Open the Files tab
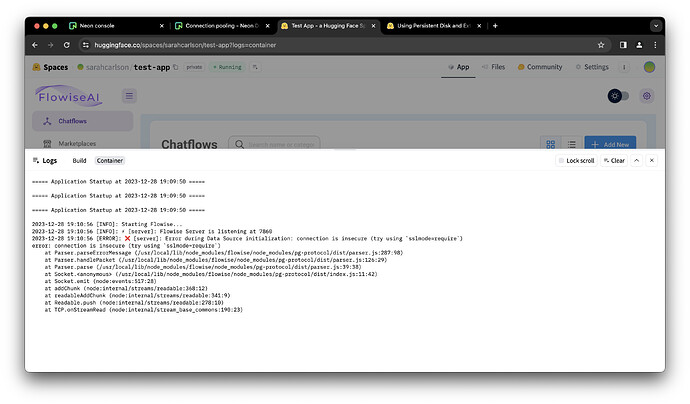690x404 pixels. (x=493, y=67)
